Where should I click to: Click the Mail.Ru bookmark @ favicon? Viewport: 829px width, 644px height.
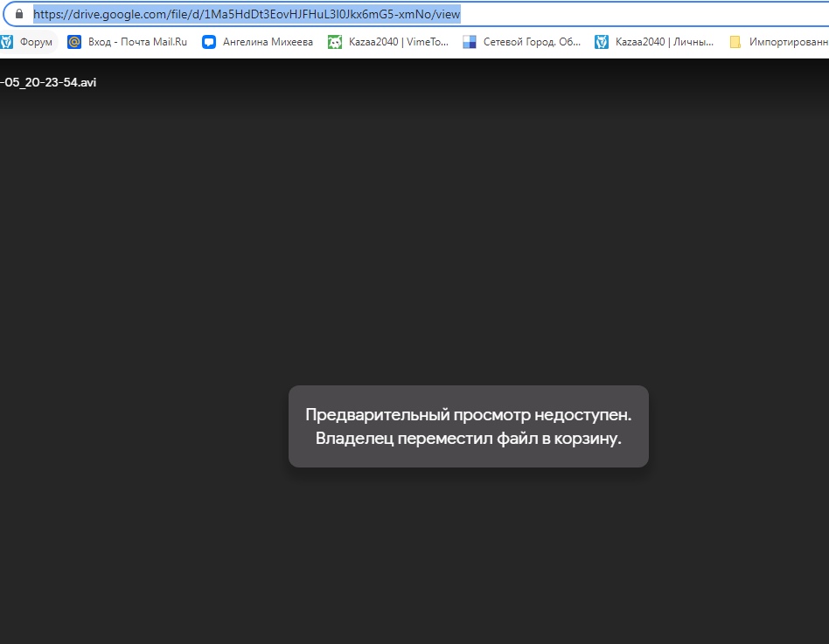[x=74, y=42]
